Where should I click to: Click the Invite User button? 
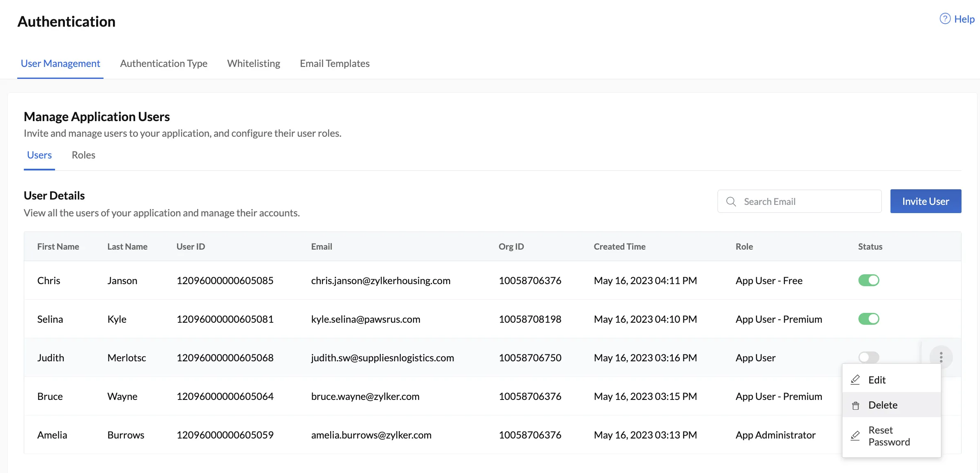pos(926,201)
